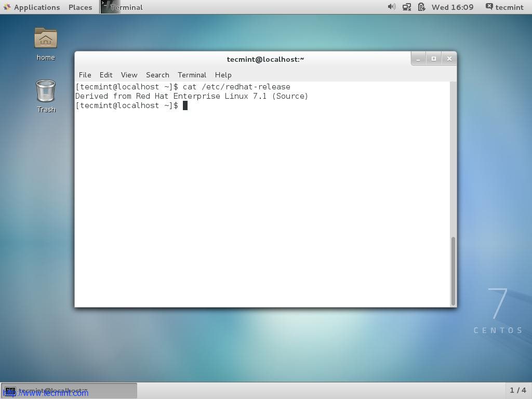
Task: Open the Places menu
Action: point(80,7)
